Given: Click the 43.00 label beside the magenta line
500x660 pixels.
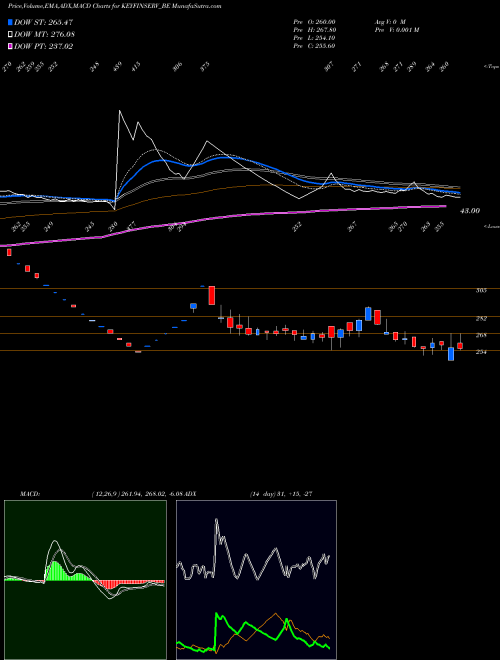Looking at the screenshot, I should (x=470, y=211).
